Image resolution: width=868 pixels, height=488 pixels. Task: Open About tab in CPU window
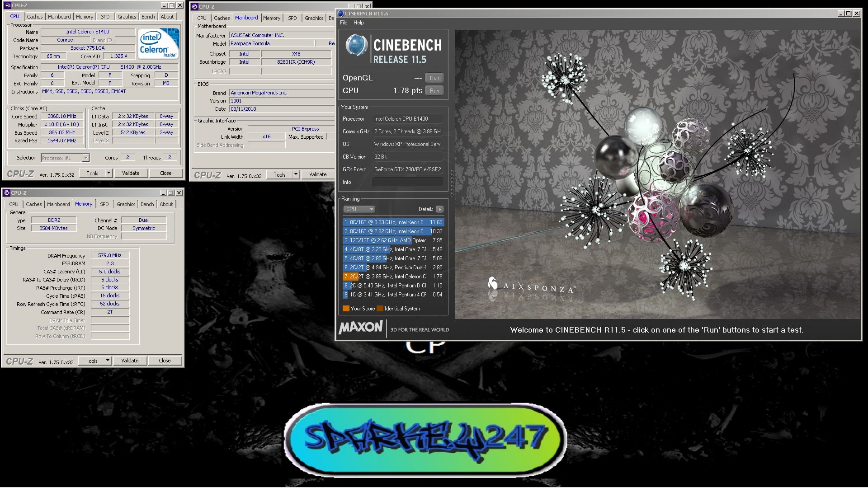[167, 17]
